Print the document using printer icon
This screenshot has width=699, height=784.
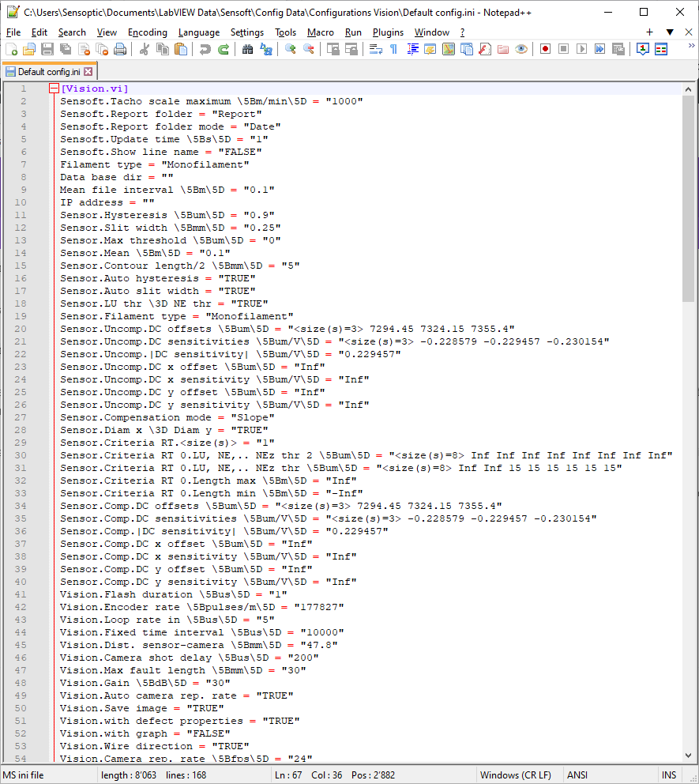click(x=120, y=49)
